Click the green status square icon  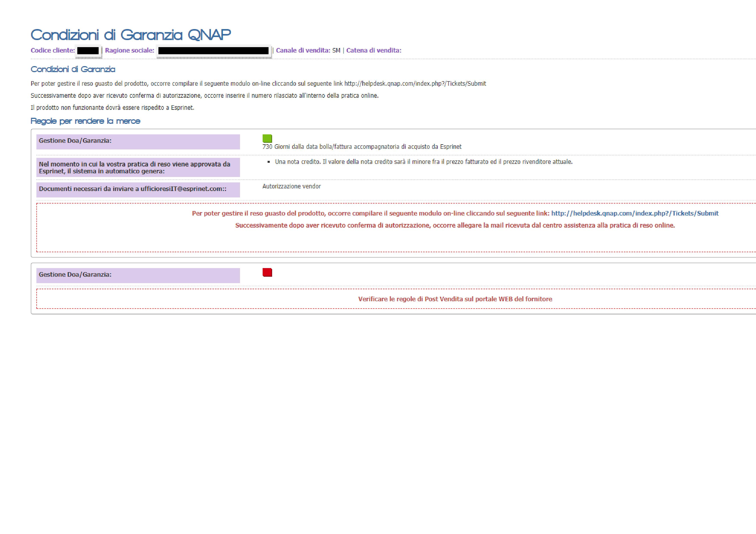[x=267, y=138]
